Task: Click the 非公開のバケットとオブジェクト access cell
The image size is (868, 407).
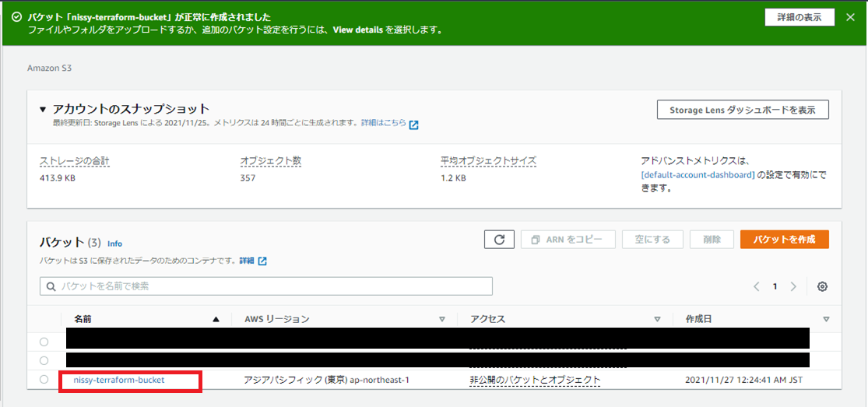Action: point(535,381)
